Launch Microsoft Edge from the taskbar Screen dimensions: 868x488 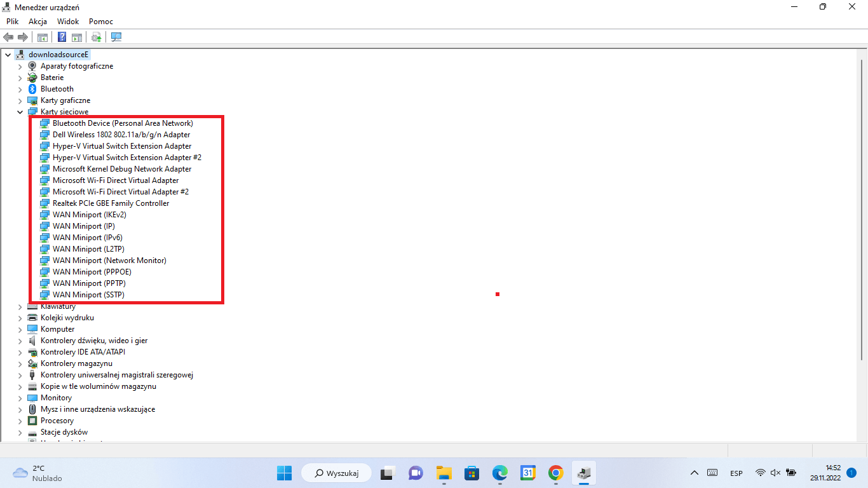coord(500,473)
